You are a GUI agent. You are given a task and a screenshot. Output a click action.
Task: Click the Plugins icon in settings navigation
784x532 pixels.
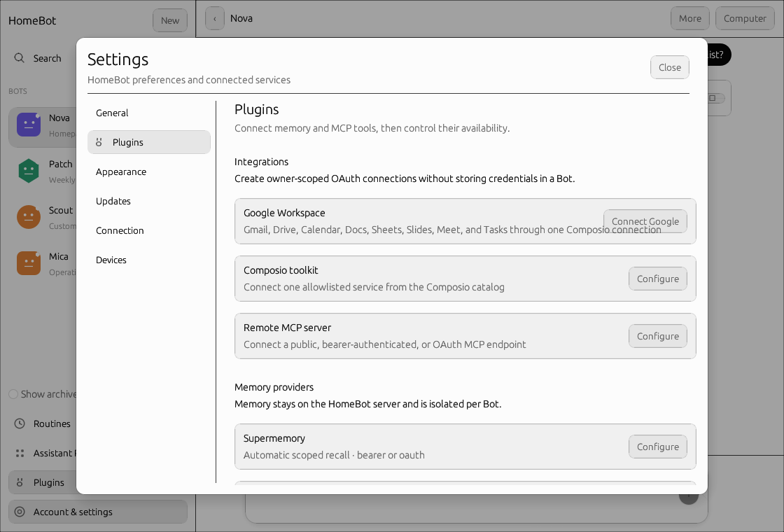[99, 142]
